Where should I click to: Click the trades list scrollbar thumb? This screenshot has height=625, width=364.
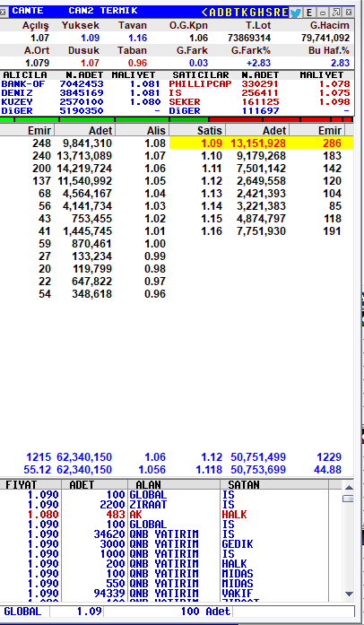pos(349,499)
